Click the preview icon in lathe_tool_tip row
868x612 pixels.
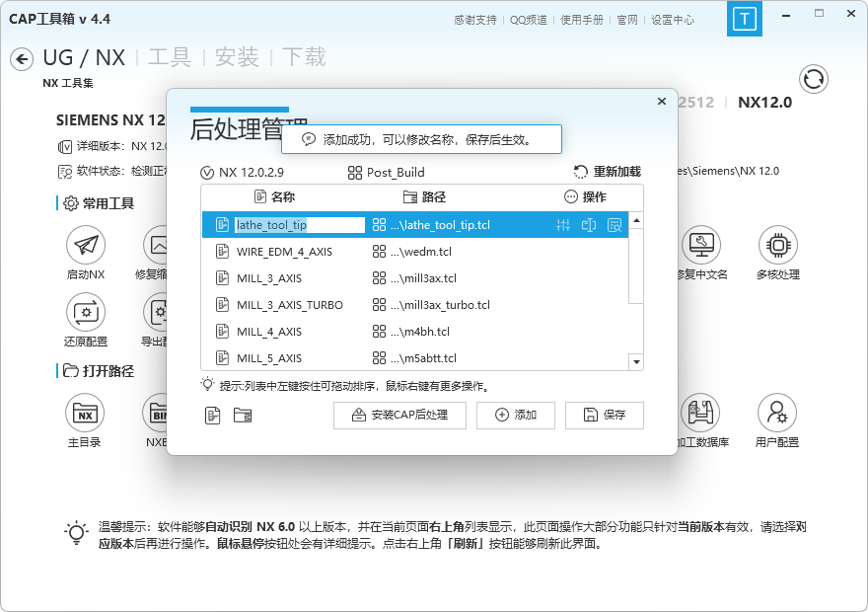click(615, 225)
